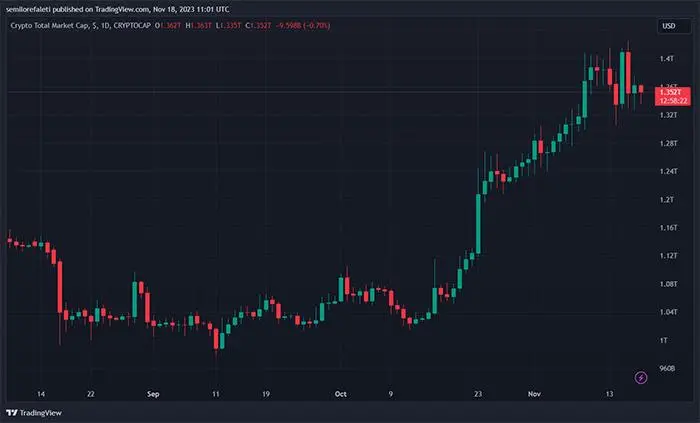Image resolution: width=700 pixels, height=423 pixels.
Task: Click the red 1.352T current price label
Action: 673,96
